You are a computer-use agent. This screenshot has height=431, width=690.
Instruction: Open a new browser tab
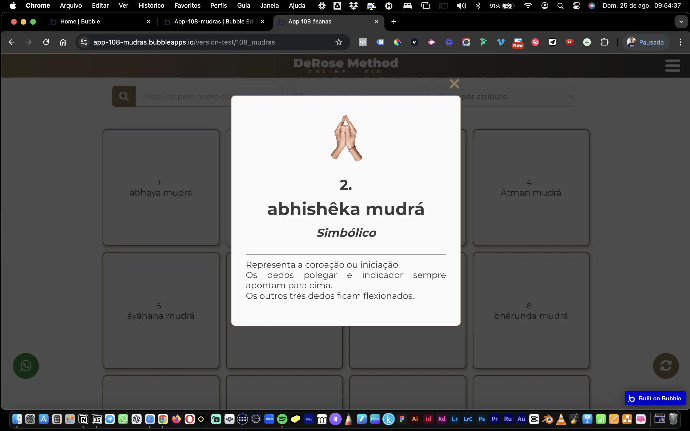pyautogui.click(x=393, y=22)
